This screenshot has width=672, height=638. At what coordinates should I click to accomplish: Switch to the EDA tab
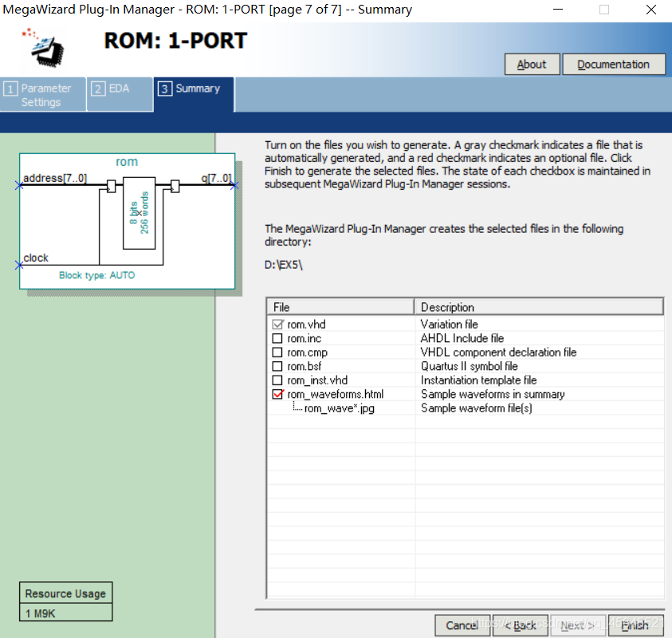click(120, 95)
